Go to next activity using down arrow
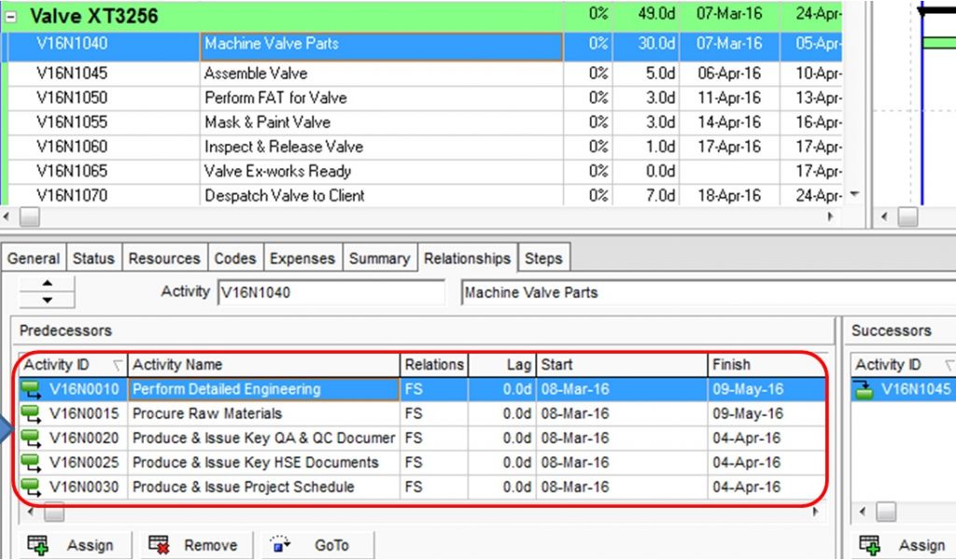 click(47, 300)
